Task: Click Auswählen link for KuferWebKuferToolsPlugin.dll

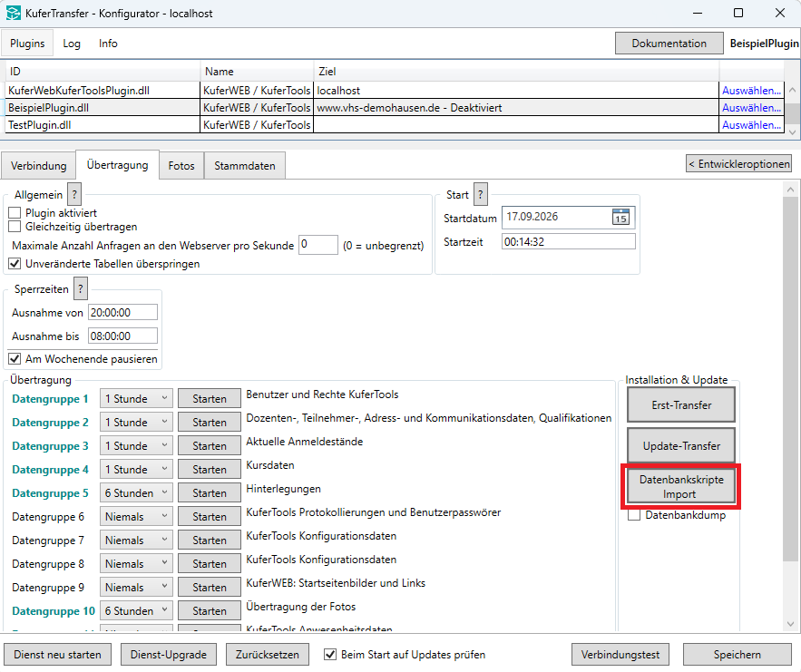Action: click(751, 91)
